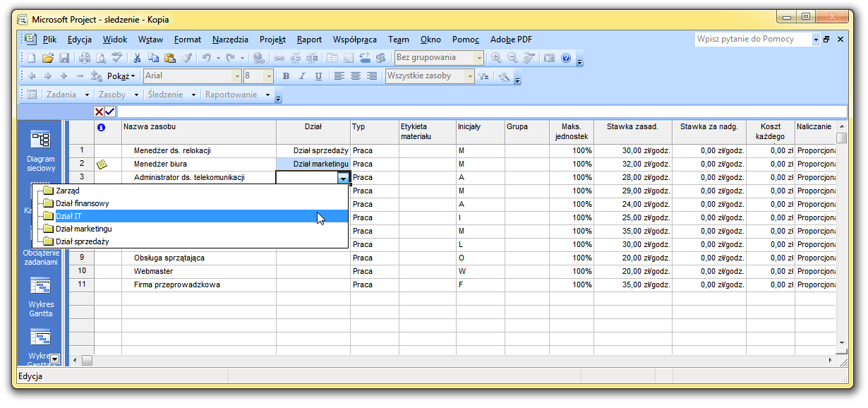Click the blue Help question mark icon
The width and height of the screenshot is (868, 408).
coord(565,58)
